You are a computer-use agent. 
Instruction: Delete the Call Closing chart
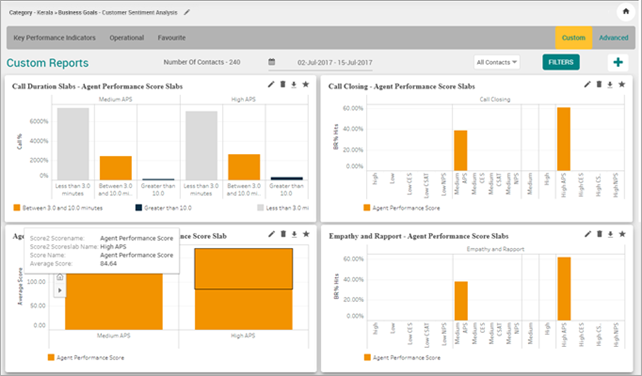click(x=599, y=84)
